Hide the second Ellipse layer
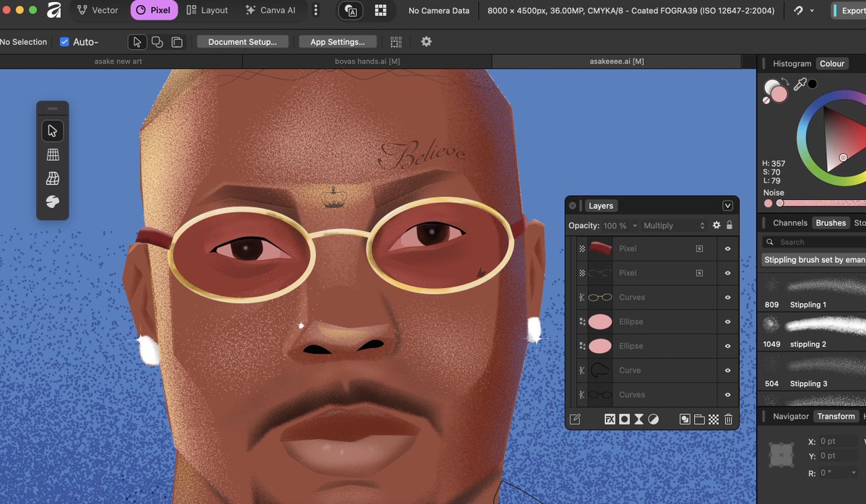Screen dimensions: 866x504 727,346
